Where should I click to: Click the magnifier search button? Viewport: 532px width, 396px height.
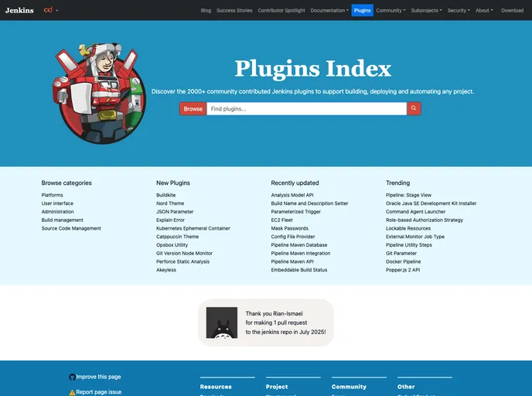tap(414, 108)
